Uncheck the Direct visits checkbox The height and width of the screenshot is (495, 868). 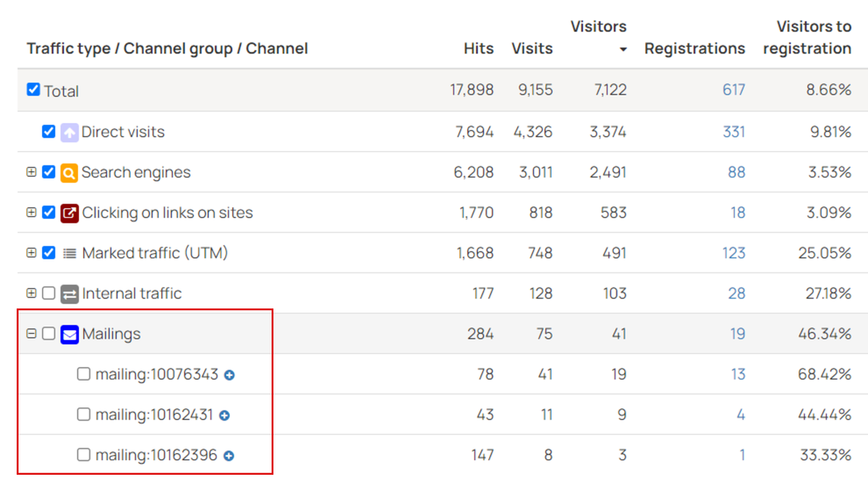(x=48, y=132)
